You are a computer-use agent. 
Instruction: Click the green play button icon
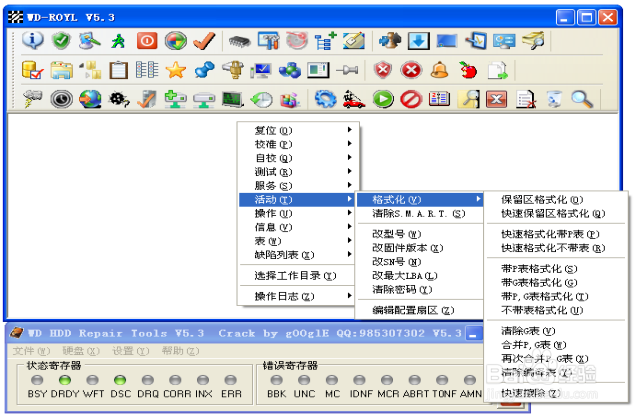[383, 99]
